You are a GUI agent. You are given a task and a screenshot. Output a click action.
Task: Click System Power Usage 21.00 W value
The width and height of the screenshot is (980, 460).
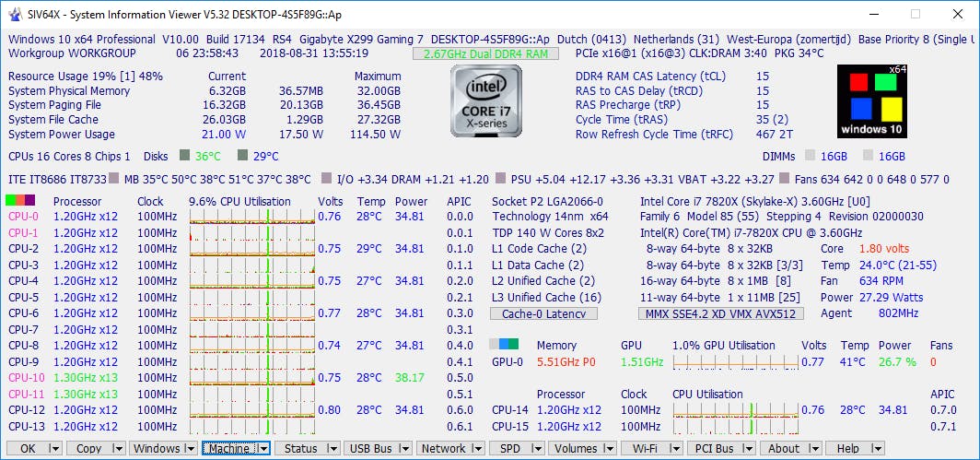point(224,134)
